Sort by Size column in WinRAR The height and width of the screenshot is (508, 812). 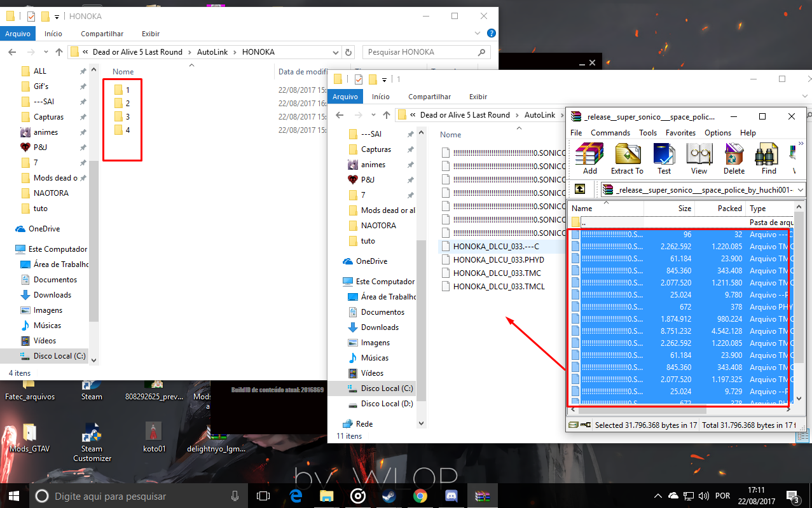point(669,209)
